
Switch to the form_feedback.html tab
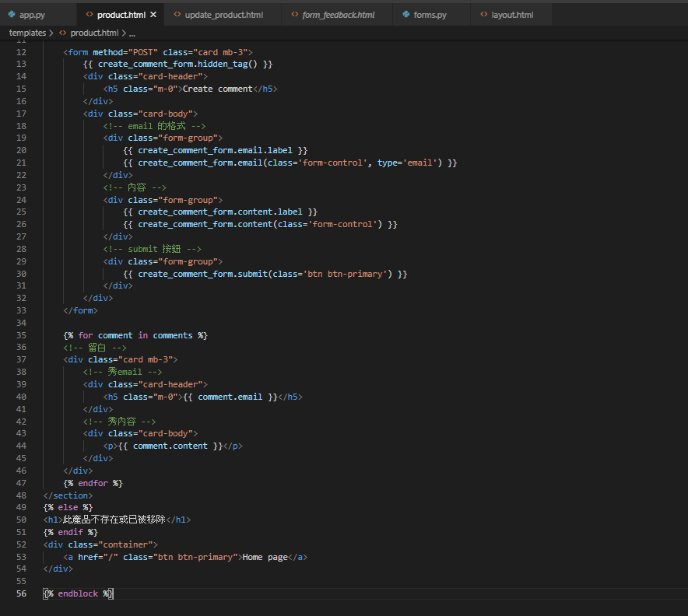pyautogui.click(x=339, y=15)
